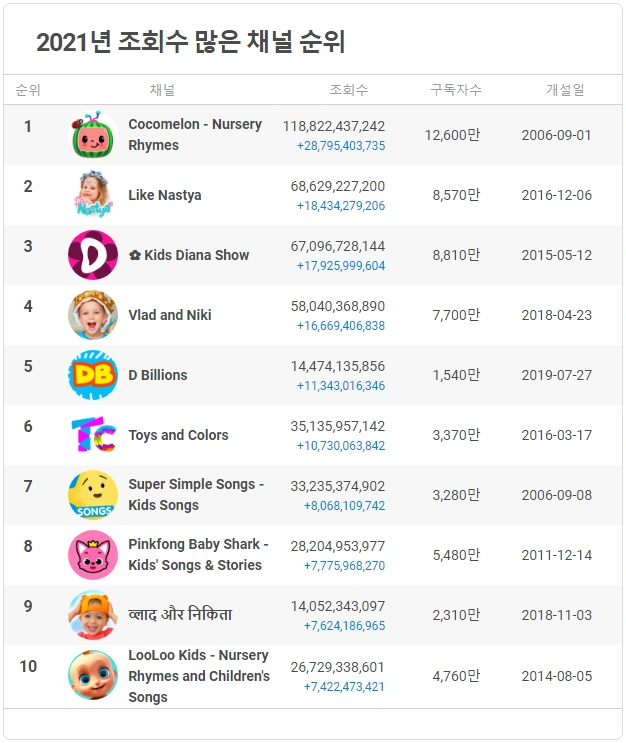
Task: Open the Like Nastya channel name
Action: coord(165,195)
